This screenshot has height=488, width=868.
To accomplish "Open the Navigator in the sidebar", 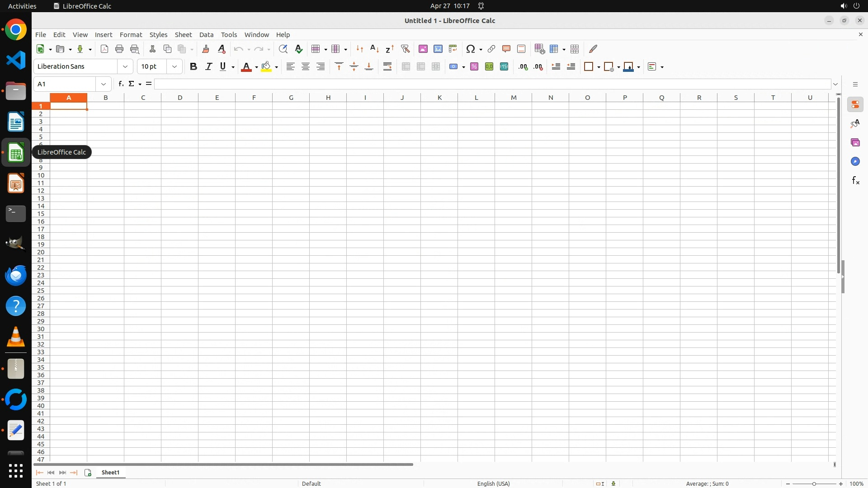I will click(x=855, y=161).
